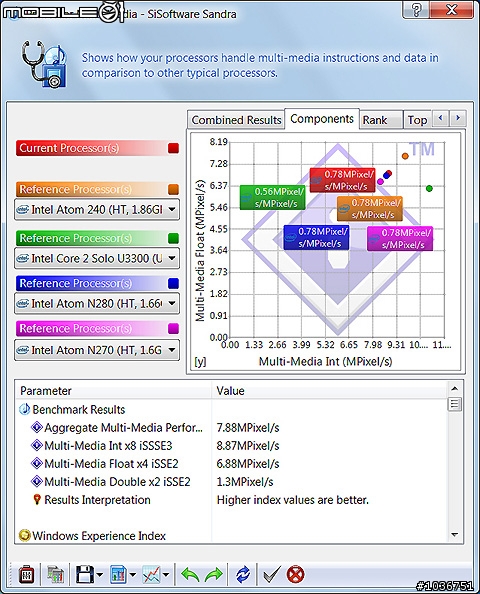Screen dimensions: 480x594
Task: Refresh results using blue circular arrows
Action: click(x=243, y=575)
